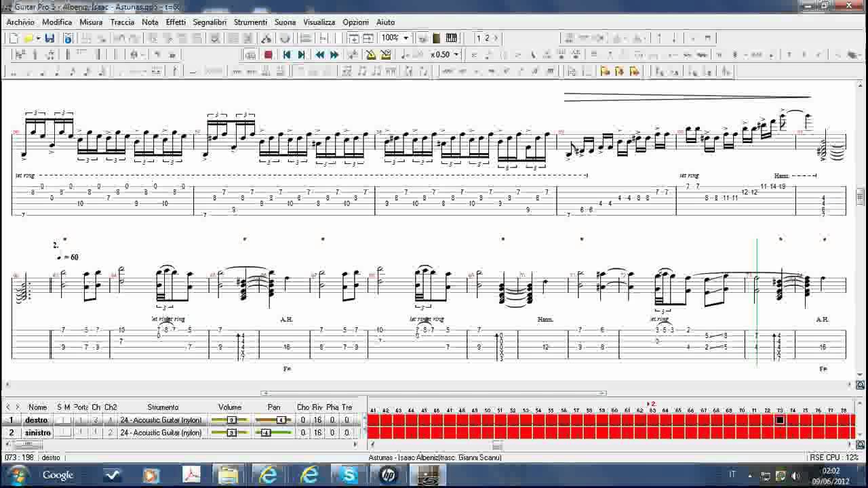Click sinistro track's Acoustic Guitar (nylon) instrument
Viewport: 868px width, 488px height.
coord(161,432)
